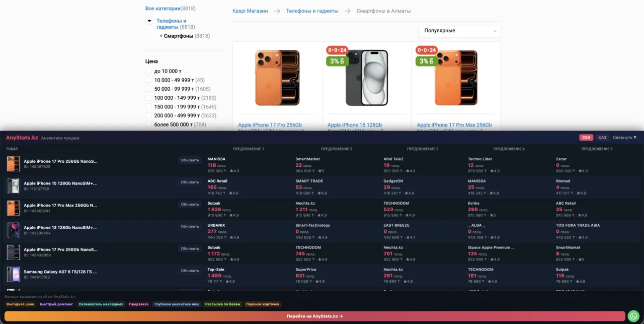The width and height of the screenshot is (644, 324).
Task: Switch panel language with ҚАЗ button
Action: click(x=602, y=138)
